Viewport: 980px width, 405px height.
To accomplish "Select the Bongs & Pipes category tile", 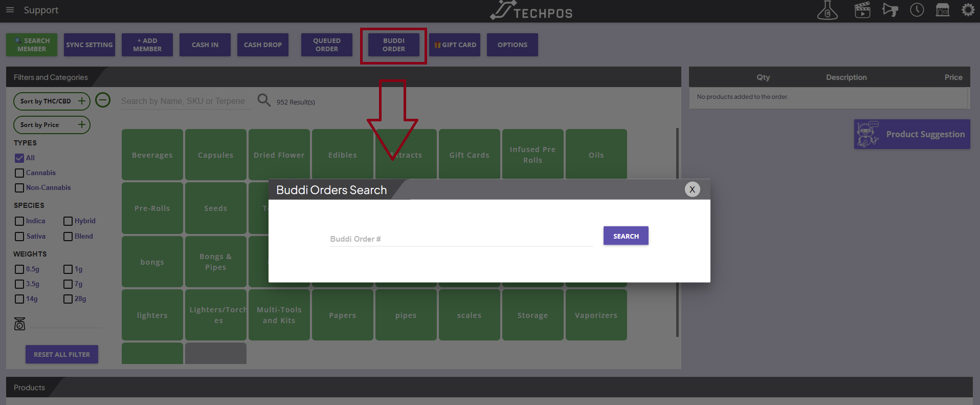I will point(216,262).
